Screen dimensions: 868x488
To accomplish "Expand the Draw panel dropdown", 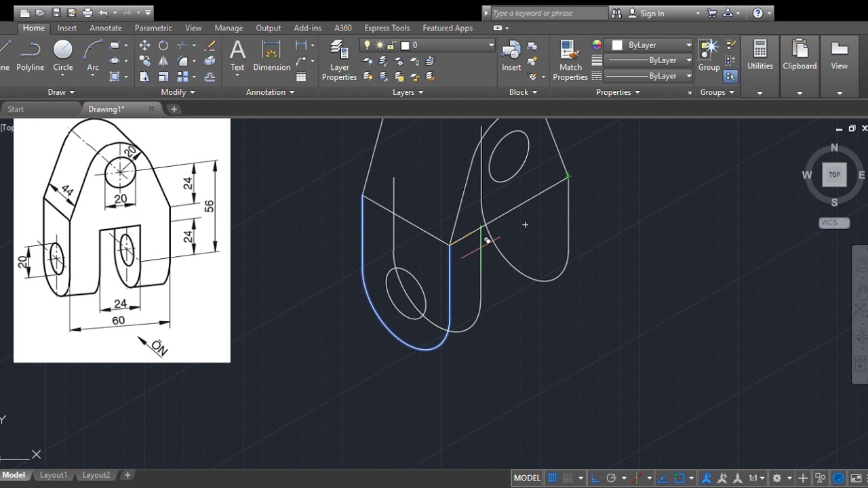I will click(61, 92).
